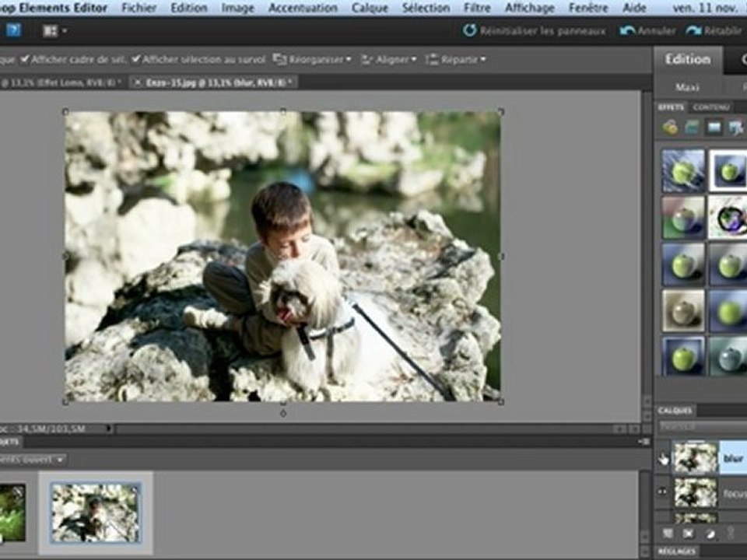Close the Enzo-15.jpg document tab
This screenshot has height=560, width=747.
(x=138, y=82)
